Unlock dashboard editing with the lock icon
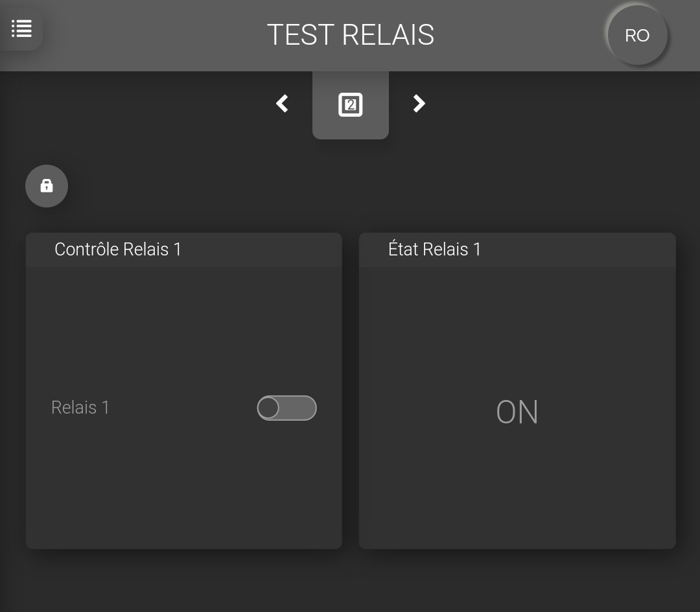Image resolution: width=700 pixels, height=612 pixels. (47, 186)
